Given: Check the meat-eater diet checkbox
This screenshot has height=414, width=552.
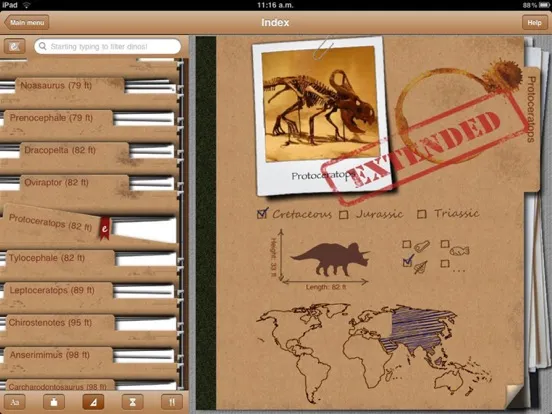Looking at the screenshot, I should click(x=407, y=244).
